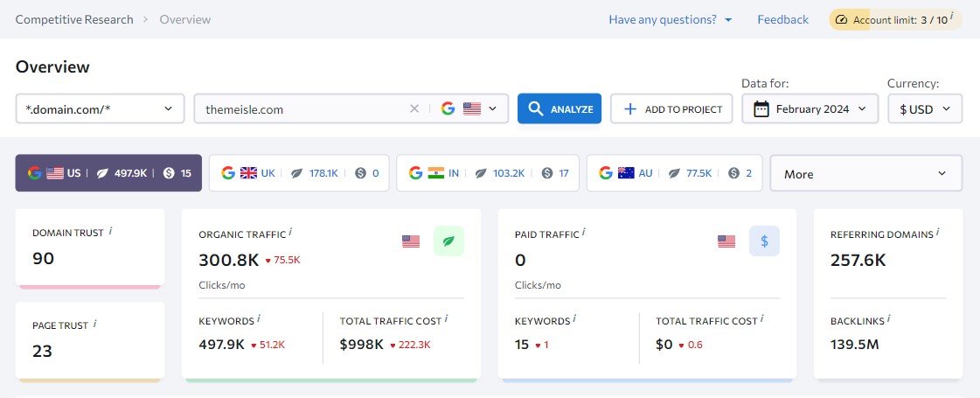980x398 pixels.
Task: Click the Account limit 3 / 10 badge
Action: click(895, 19)
